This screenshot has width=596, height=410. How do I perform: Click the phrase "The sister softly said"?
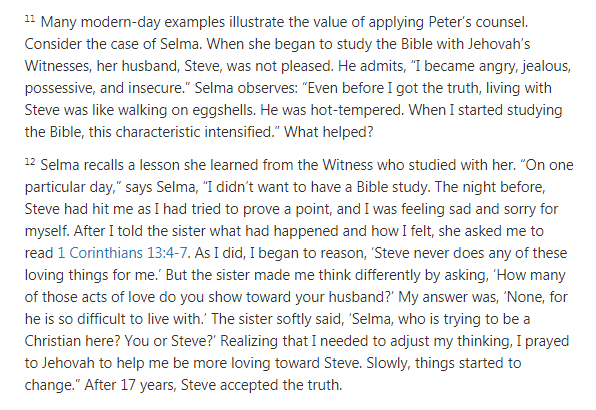point(277,319)
